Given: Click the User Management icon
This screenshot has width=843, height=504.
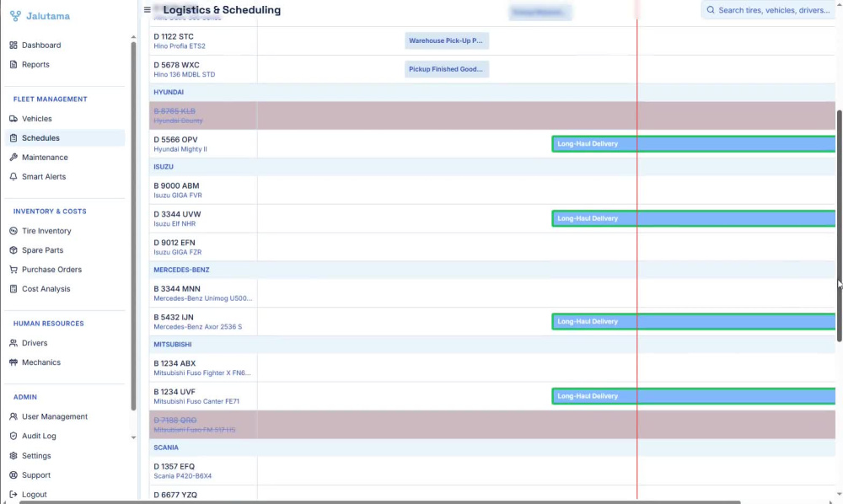Looking at the screenshot, I should tap(13, 416).
